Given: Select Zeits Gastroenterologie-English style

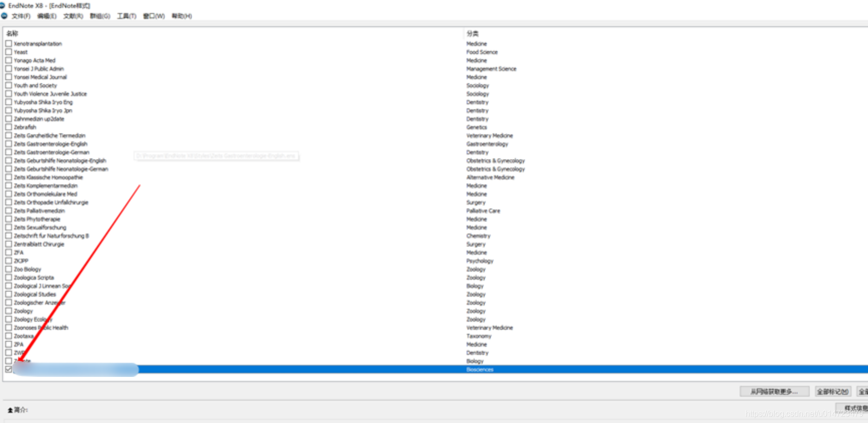Looking at the screenshot, I should click(51, 144).
